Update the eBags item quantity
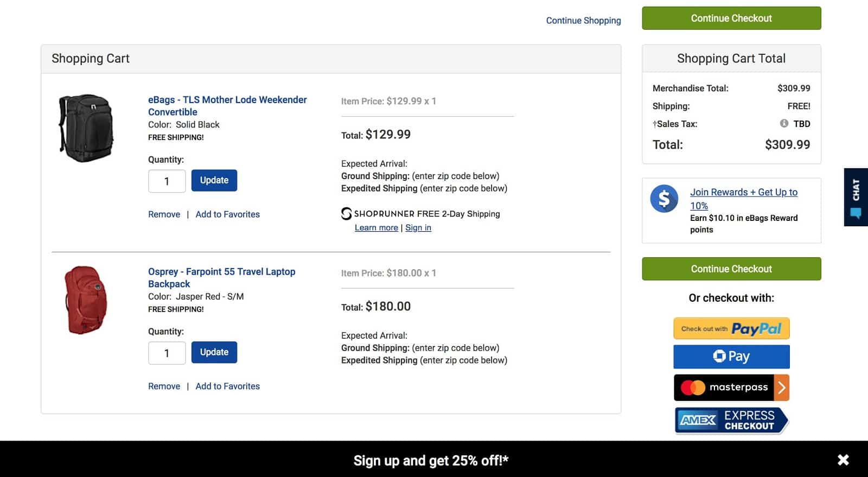This screenshot has height=477, width=868. pyautogui.click(x=214, y=180)
